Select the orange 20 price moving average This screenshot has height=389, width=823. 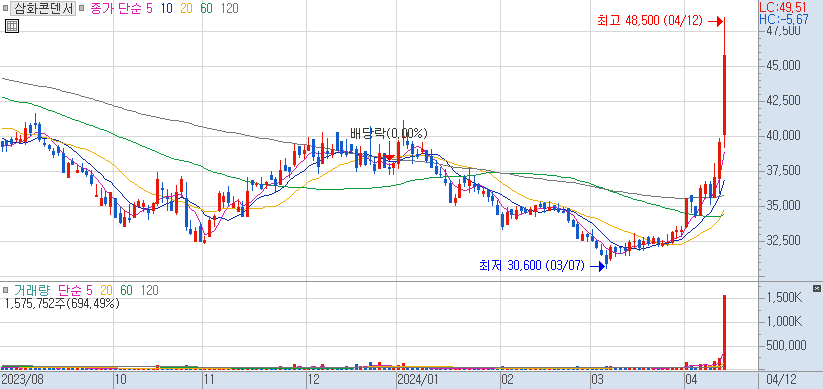[x=187, y=8]
